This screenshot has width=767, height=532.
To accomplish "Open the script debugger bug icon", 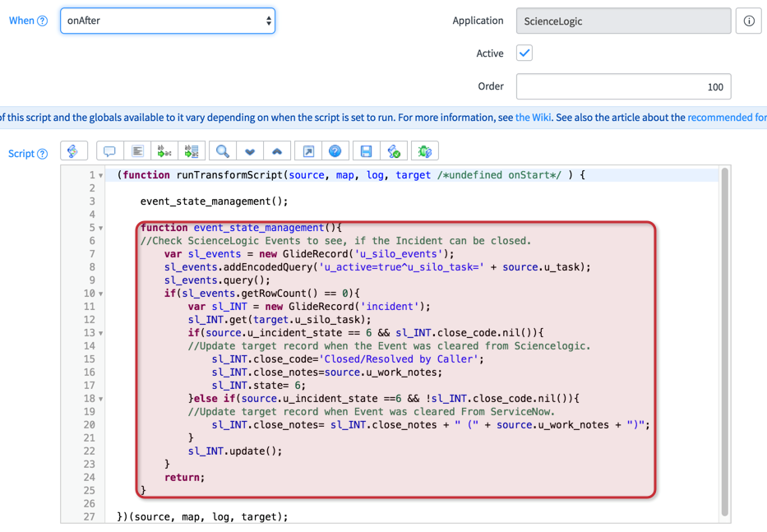I will point(425,151).
